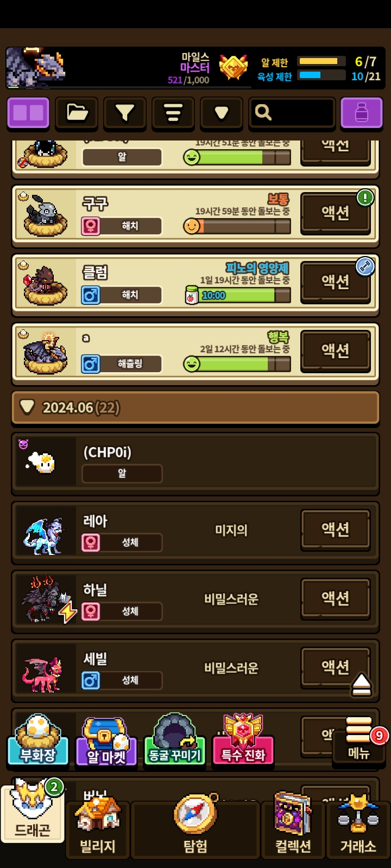The height and width of the screenshot is (868, 391).
Task: Open the sort lines icon
Action: [x=173, y=113]
